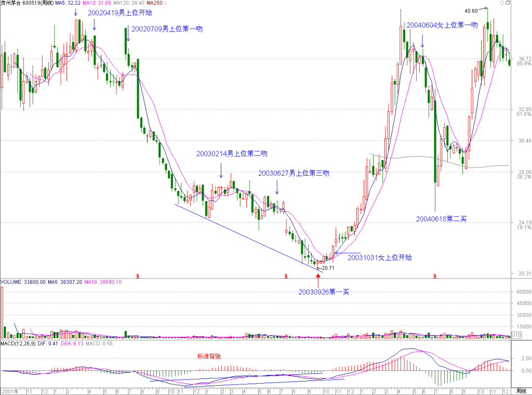Screen dimensions: 532x395
Task: Click the MA120: 28.40 indicator label
Action: click(x=129, y=3)
